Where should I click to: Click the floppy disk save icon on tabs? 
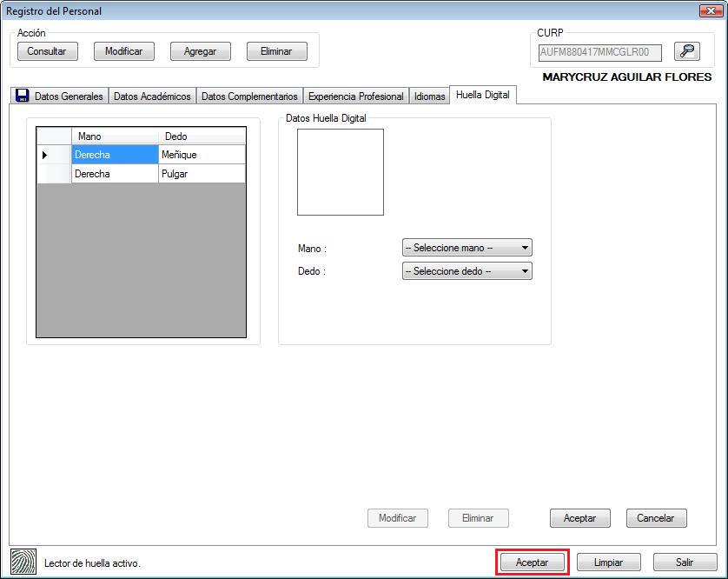click(x=22, y=96)
